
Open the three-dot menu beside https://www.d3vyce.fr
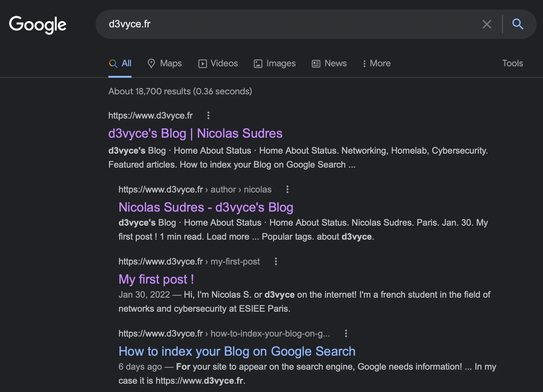click(x=208, y=115)
